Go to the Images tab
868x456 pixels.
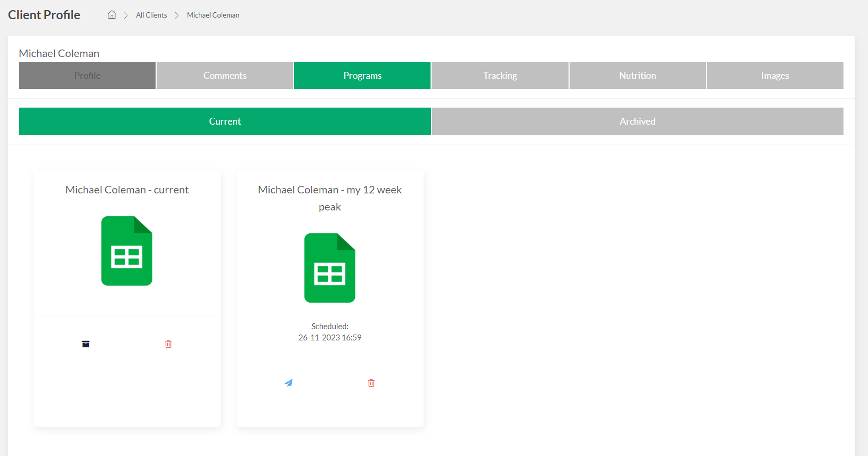point(775,76)
